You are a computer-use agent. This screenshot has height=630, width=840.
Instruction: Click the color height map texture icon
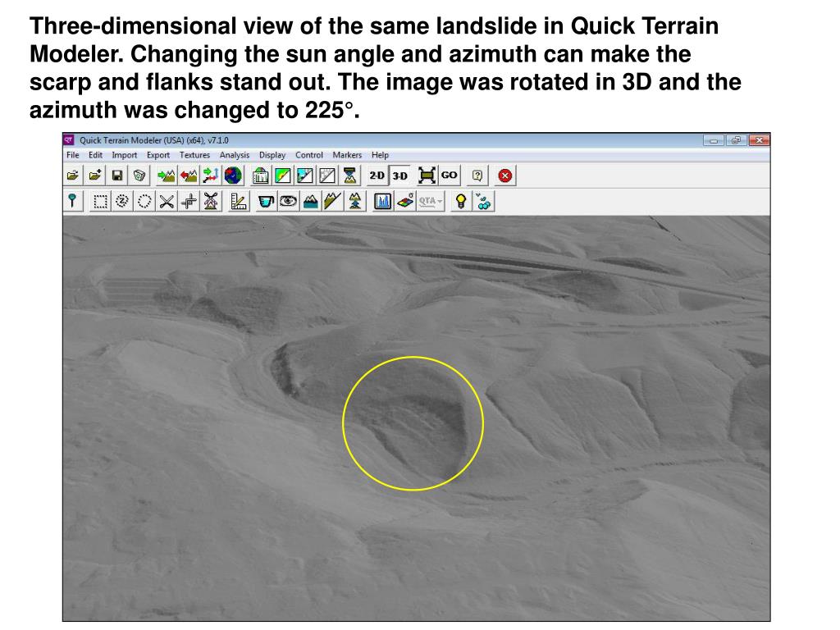[283, 176]
